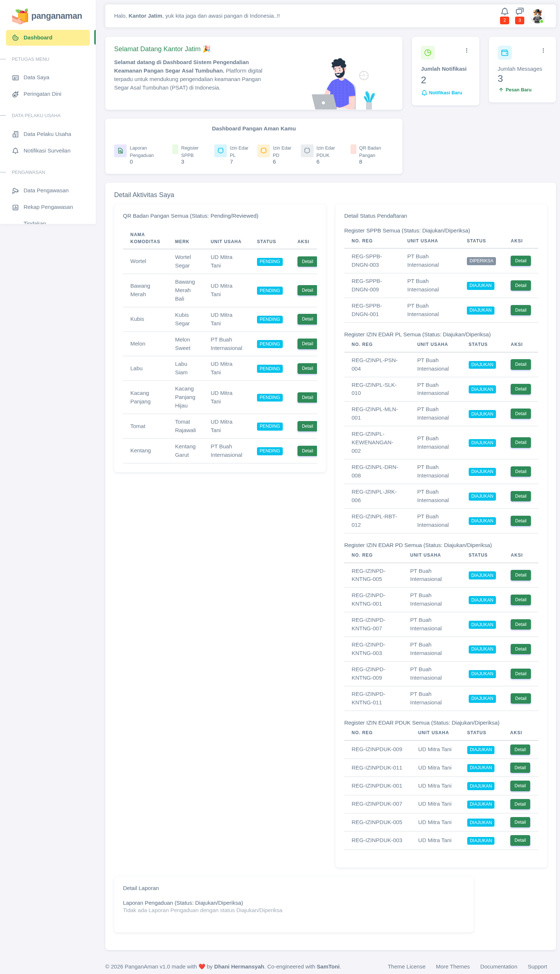Viewport: 560px width, 974px height.
Task: Click the Register SPPB icon
Action: 175,149
